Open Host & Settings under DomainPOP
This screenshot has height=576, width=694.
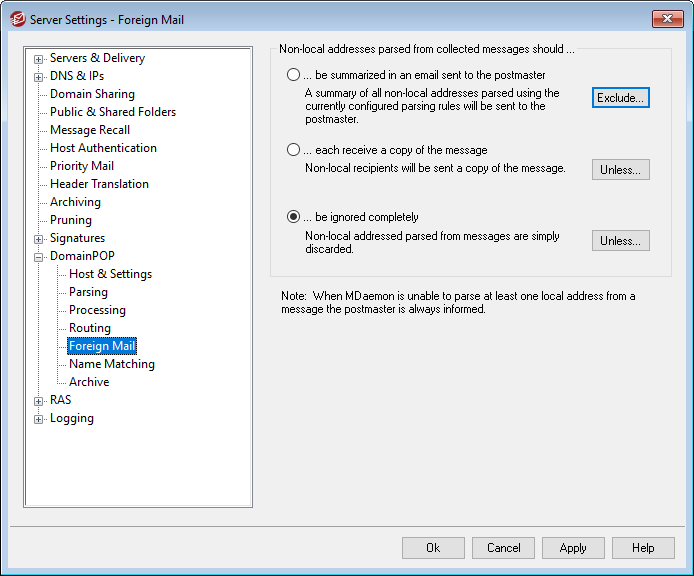pyautogui.click(x=110, y=274)
